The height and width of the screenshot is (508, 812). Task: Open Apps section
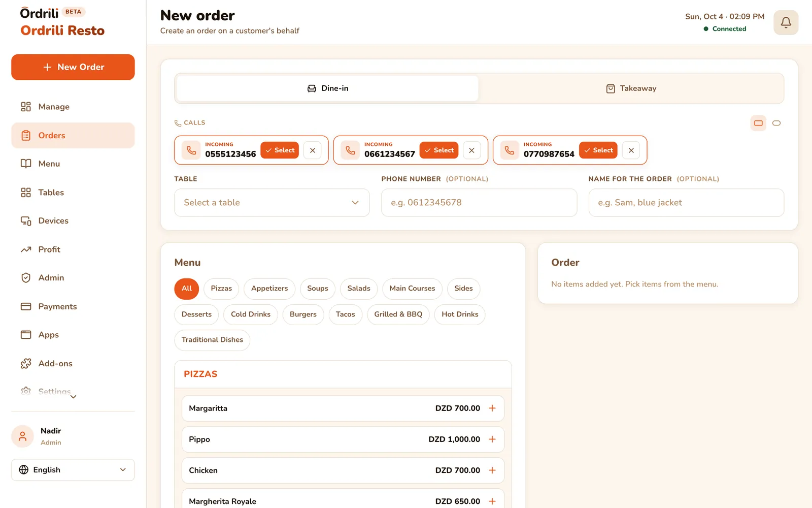[x=73, y=335]
